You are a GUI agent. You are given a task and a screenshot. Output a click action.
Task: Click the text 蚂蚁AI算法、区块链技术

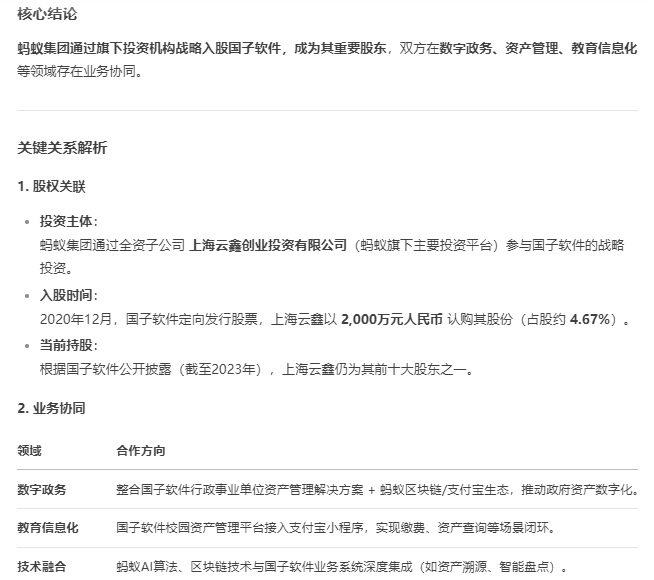[184, 566]
